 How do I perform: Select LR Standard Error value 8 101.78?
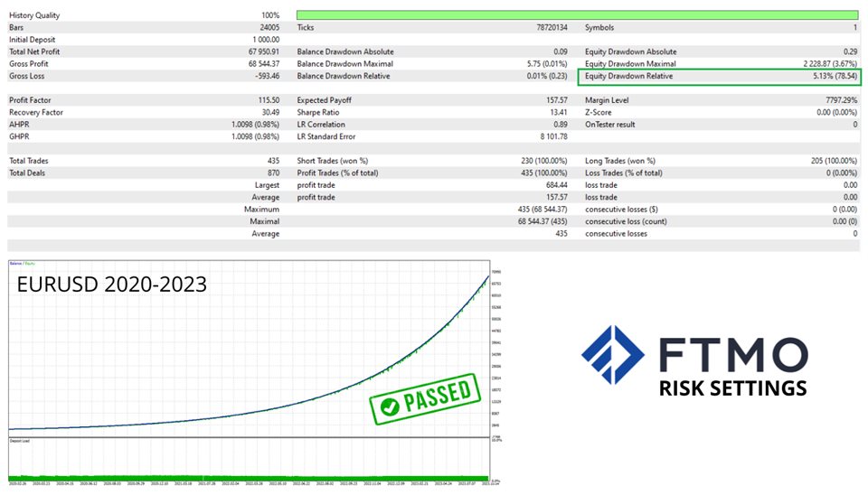554,136
